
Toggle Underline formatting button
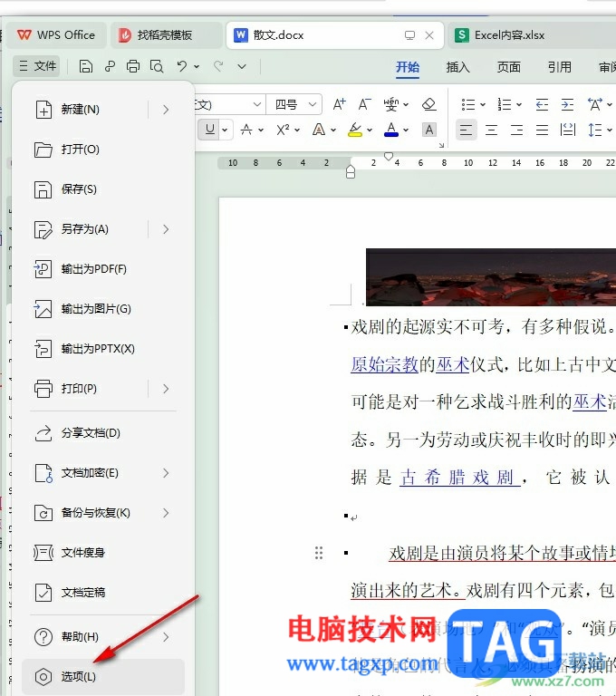210,130
